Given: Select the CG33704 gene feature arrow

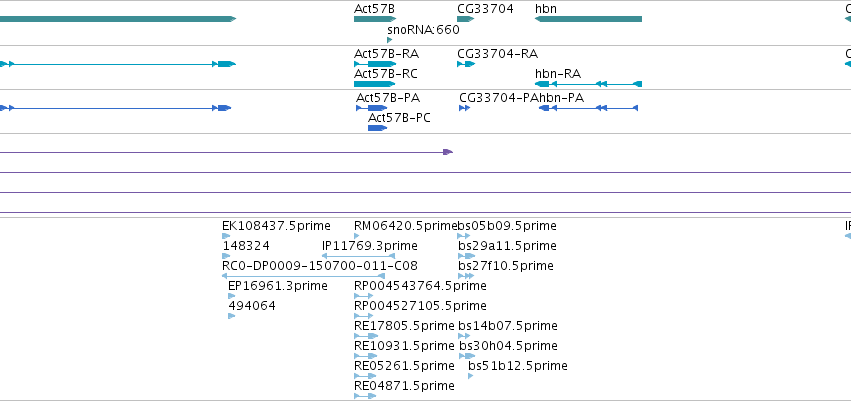Looking at the screenshot, I should 466,19.
